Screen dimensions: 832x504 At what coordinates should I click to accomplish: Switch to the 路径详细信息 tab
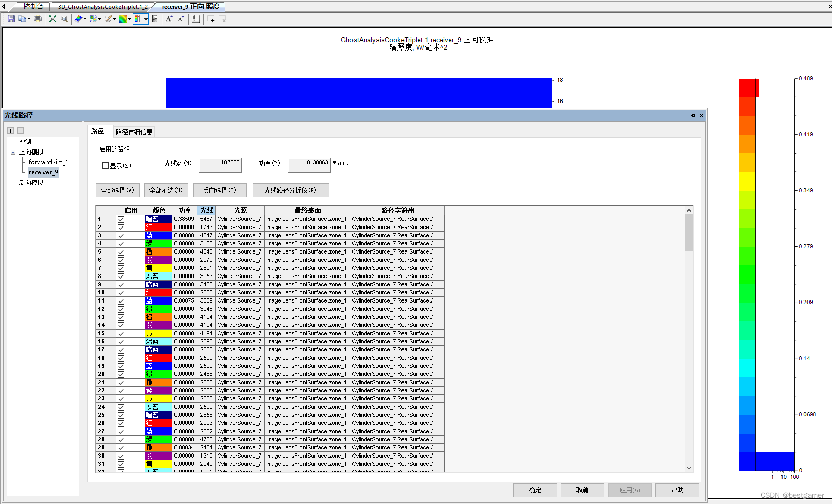pos(134,132)
